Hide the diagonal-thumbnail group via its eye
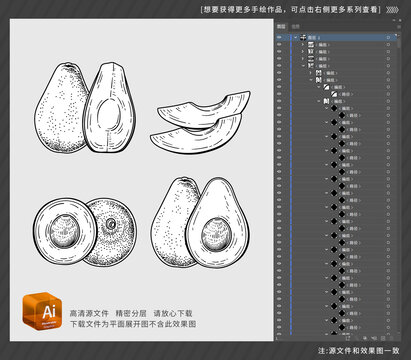This screenshot has height=360, width=411. coord(279,87)
